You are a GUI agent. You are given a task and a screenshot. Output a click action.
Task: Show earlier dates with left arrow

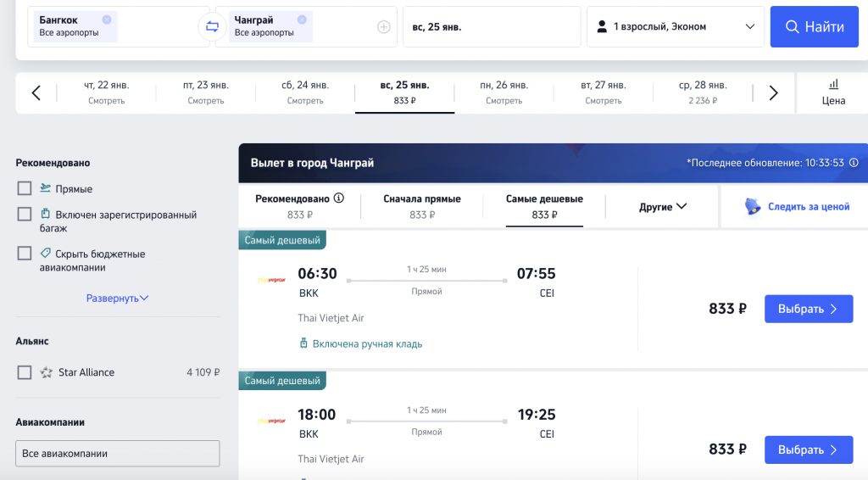click(x=36, y=93)
